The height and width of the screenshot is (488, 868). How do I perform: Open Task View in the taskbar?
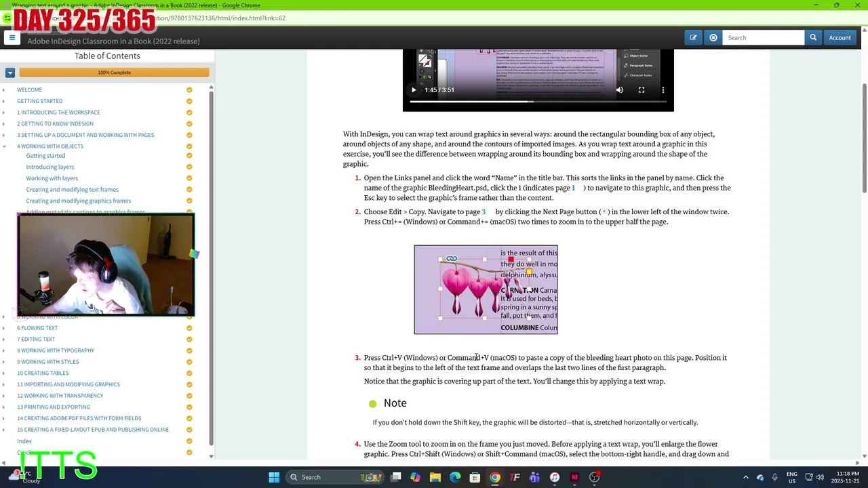pyautogui.click(x=396, y=477)
